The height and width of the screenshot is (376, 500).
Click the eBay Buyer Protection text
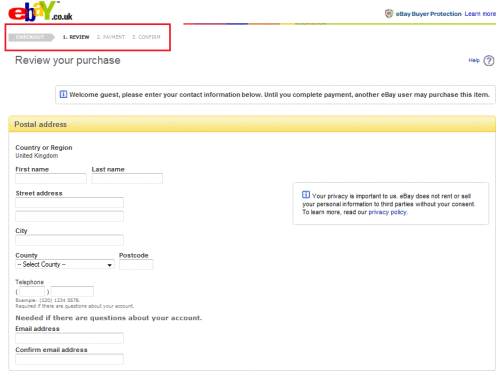point(428,14)
